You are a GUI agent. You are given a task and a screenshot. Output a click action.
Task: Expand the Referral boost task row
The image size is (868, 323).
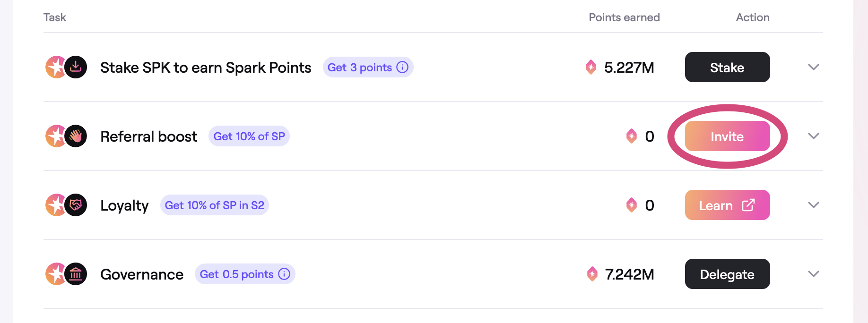(813, 136)
